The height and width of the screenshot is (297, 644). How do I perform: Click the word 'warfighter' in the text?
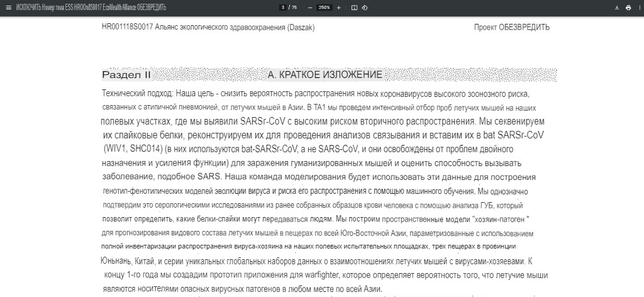tap(322, 275)
